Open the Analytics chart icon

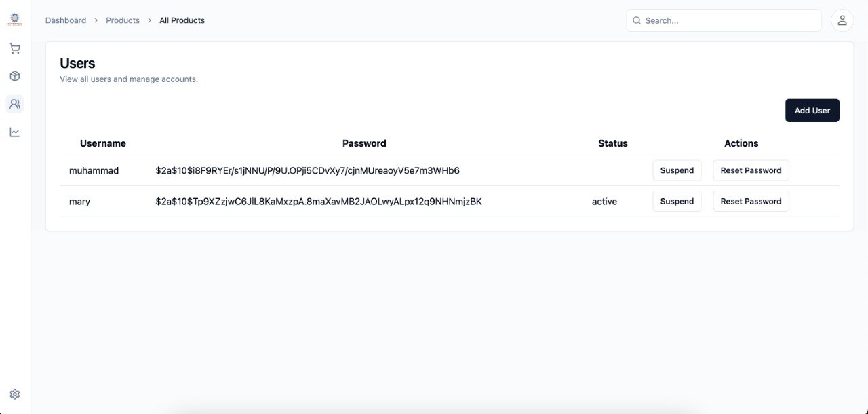pos(14,132)
